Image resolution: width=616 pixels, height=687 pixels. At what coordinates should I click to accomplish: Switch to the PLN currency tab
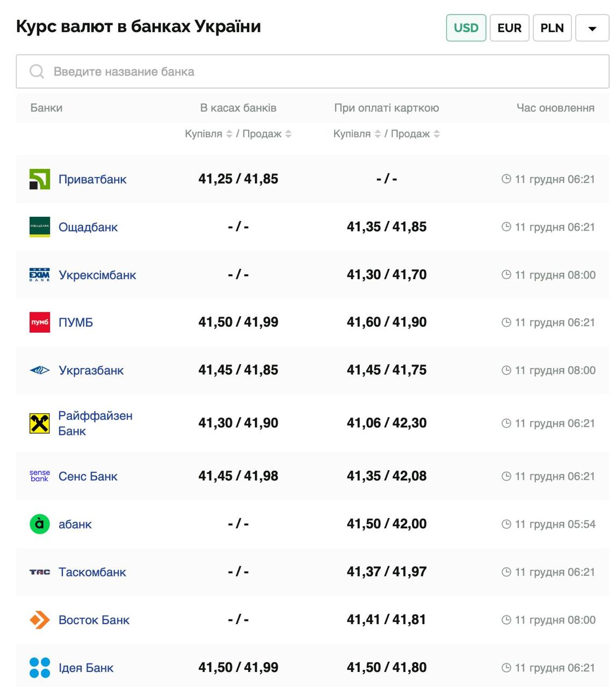click(552, 28)
